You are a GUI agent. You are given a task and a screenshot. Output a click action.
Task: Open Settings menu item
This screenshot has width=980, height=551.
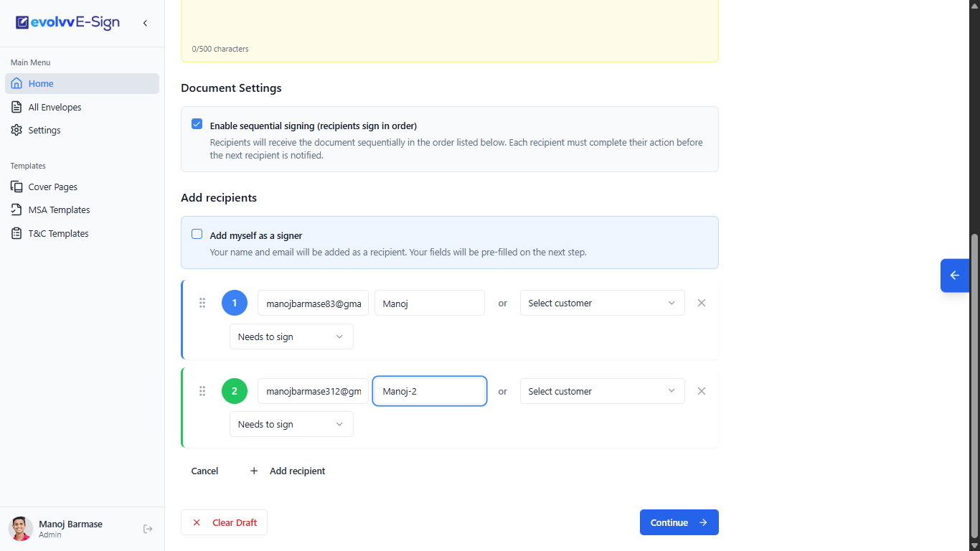(x=82, y=130)
